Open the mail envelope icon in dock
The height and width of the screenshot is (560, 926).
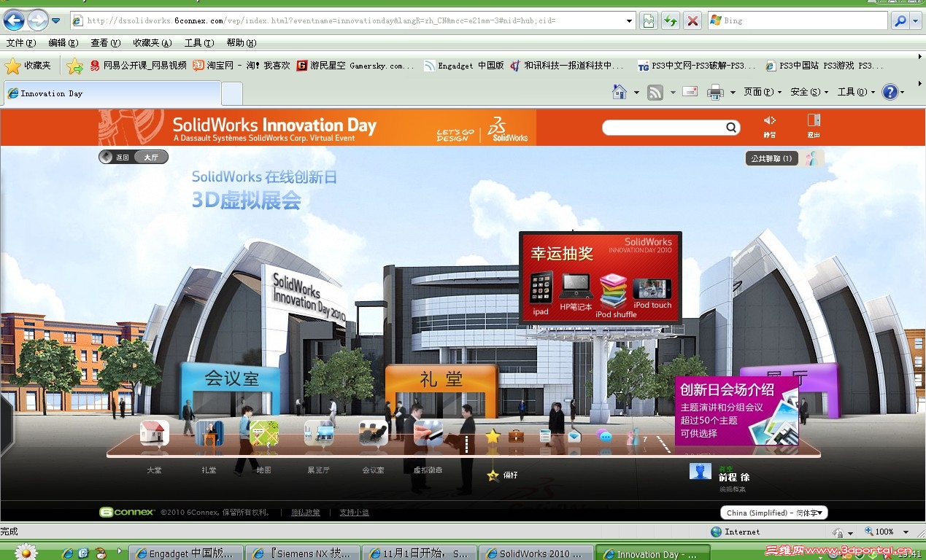[574, 436]
